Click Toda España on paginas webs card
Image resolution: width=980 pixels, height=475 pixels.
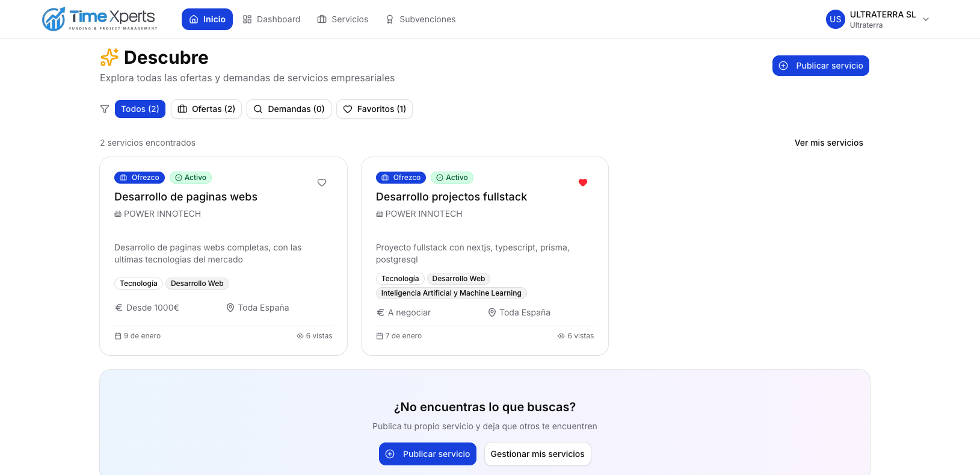coord(263,308)
